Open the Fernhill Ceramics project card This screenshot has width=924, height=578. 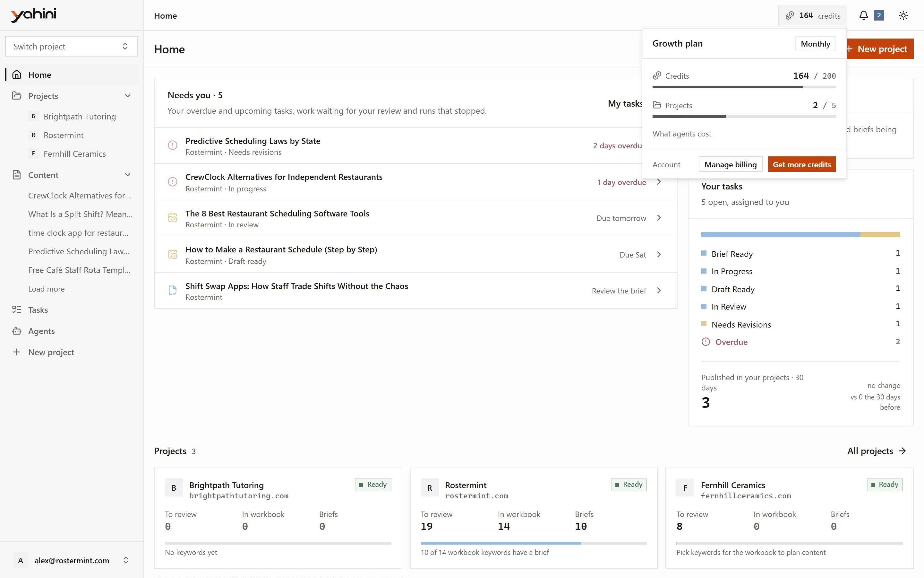[789, 518]
